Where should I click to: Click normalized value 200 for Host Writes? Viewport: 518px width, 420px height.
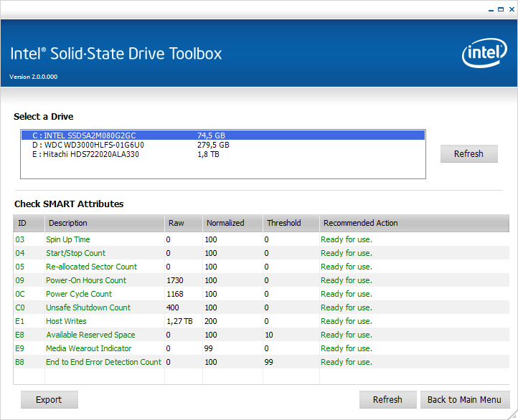[x=211, y=321]
